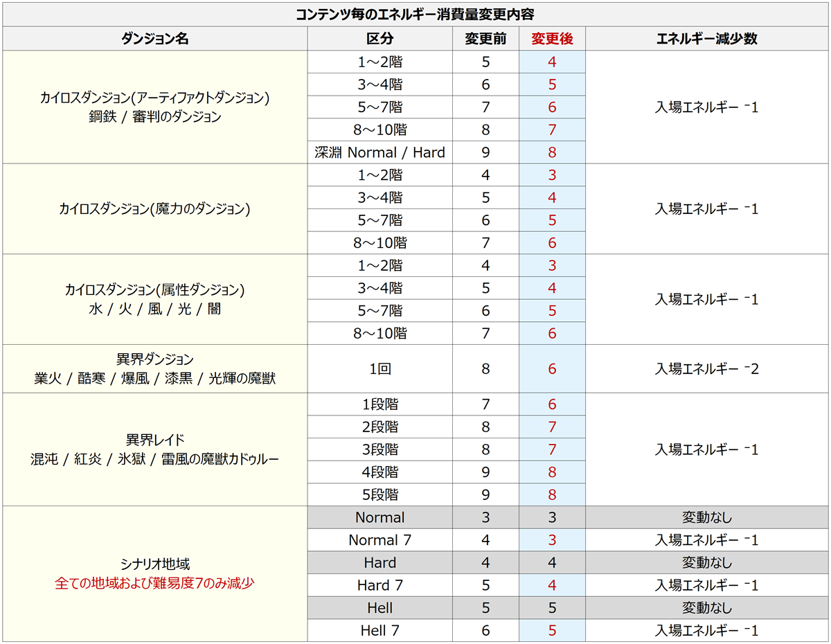Click the 3段階 category cell
The width and height of the screenshot is (831, 644).
pos(379,449)
